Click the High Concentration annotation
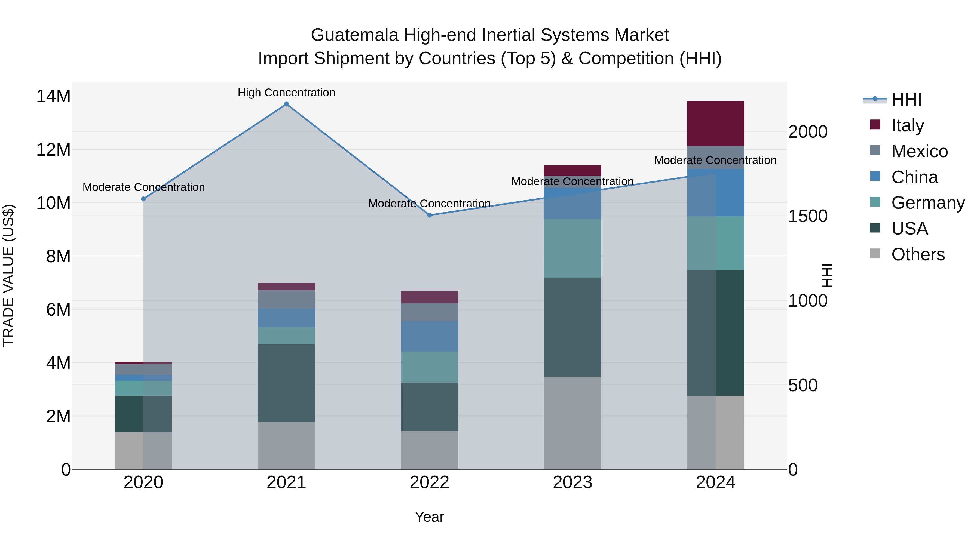The image size is (980, 551). pos(286,93)
